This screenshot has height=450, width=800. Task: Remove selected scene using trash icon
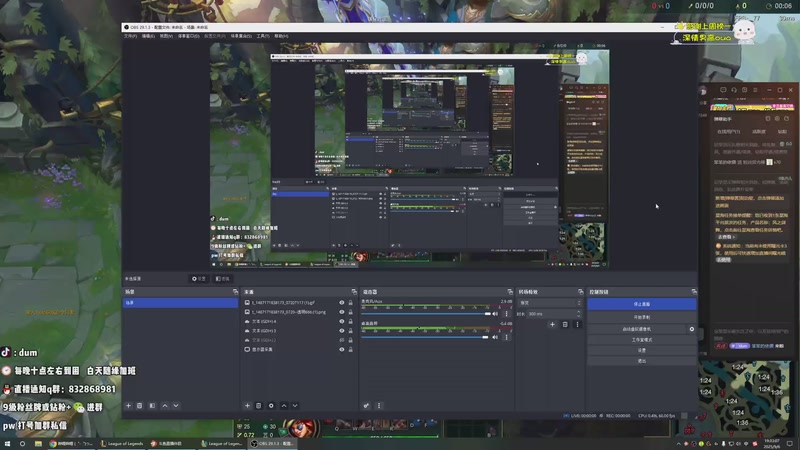tap(139, 406)
